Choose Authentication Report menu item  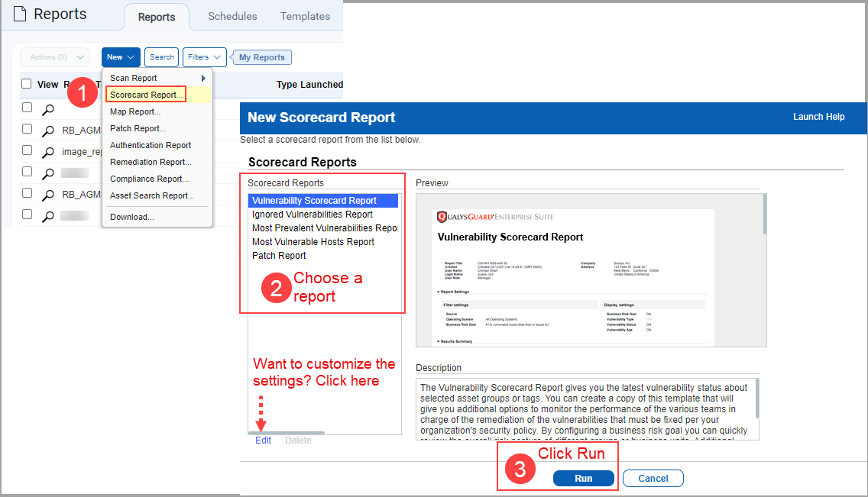(151, 145)
